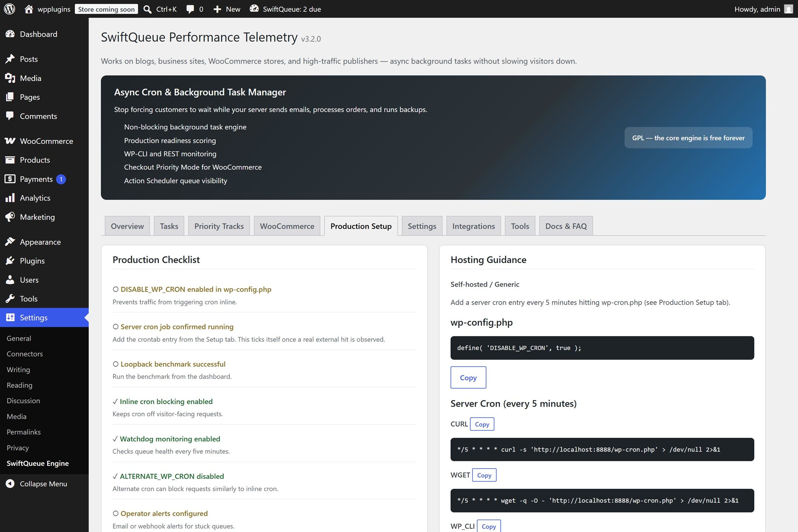
Task: Click the admin avatar icon
Action: point(788,9)
